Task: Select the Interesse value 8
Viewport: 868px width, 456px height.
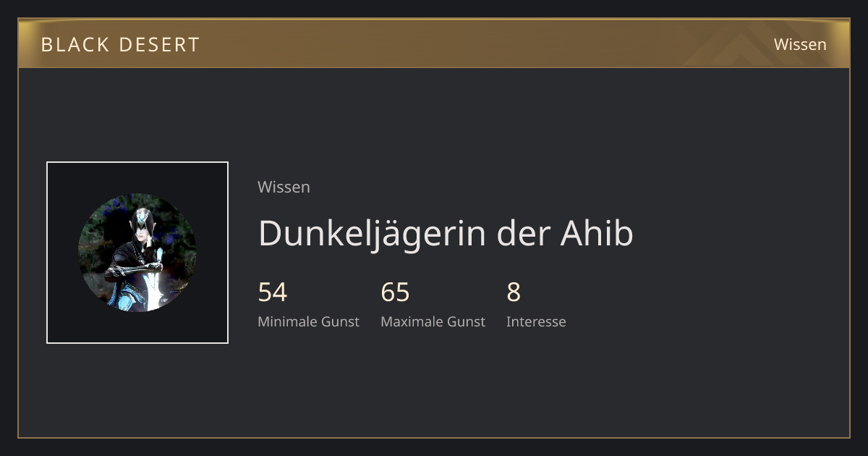Action: coord(514,292)
